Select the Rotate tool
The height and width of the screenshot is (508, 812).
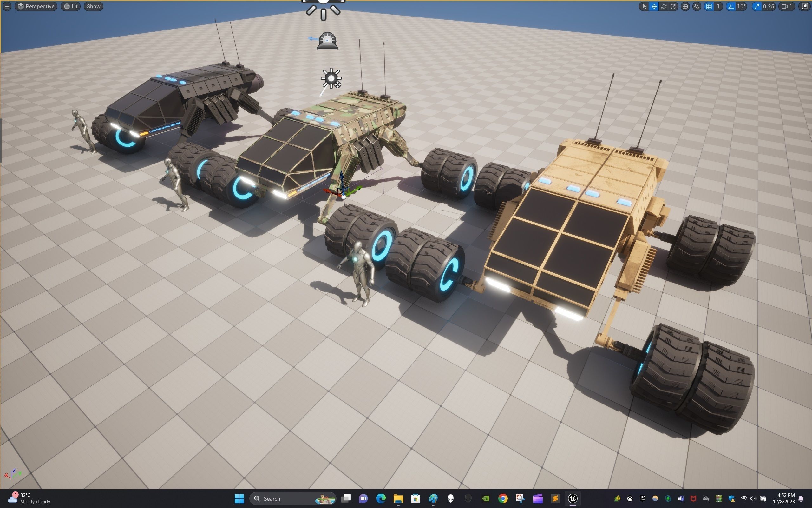pyautogui.click(x=664, y=6)
